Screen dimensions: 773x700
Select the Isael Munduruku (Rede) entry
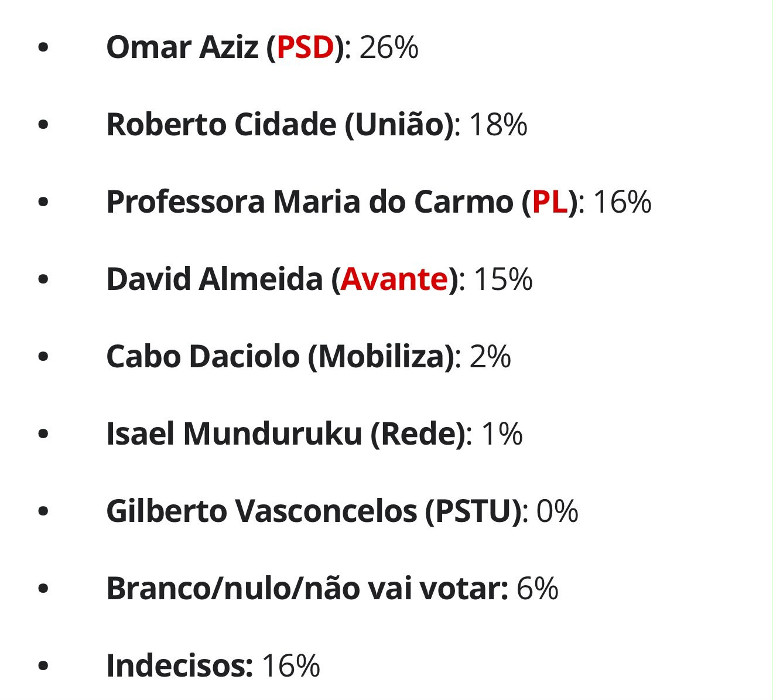(x=286, y=434)
